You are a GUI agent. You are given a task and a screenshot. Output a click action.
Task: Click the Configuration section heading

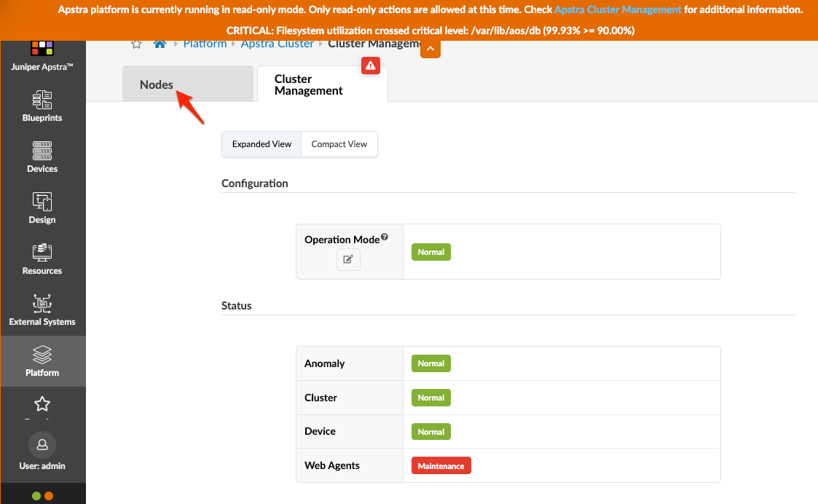coord(255,183)
